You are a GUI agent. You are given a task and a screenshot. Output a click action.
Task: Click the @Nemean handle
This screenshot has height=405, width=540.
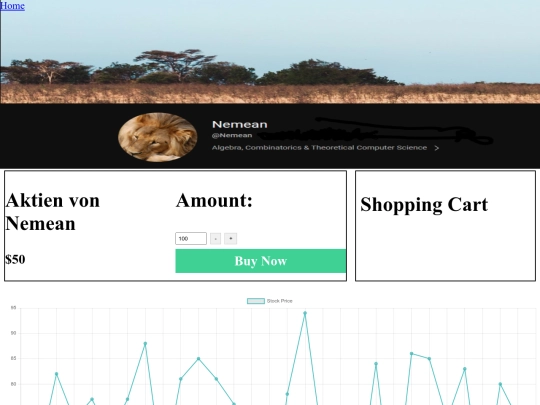click(x=232, y=135)
